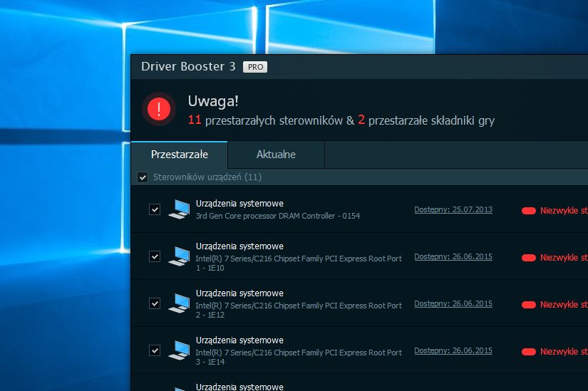588x391 pixels.
Task: Uncheck the PCI Express Root Port 1 - 1E10 driver
Action: (x=155, y=256)
